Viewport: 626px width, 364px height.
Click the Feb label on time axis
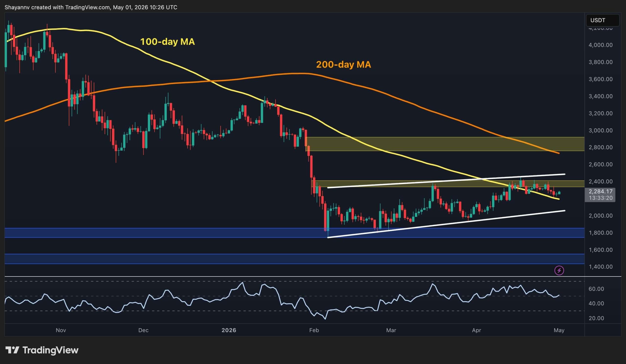tap(314, 330)
